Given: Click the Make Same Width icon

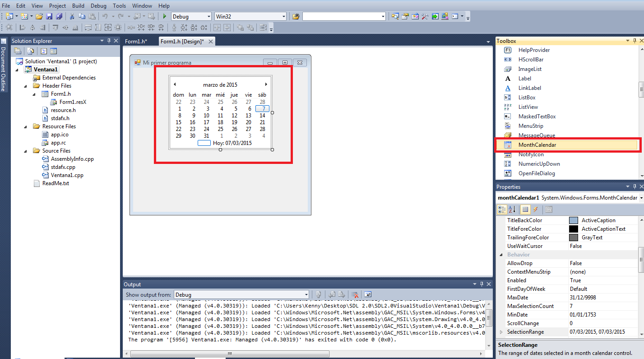Looking at the screenshot, I should 88,28.
